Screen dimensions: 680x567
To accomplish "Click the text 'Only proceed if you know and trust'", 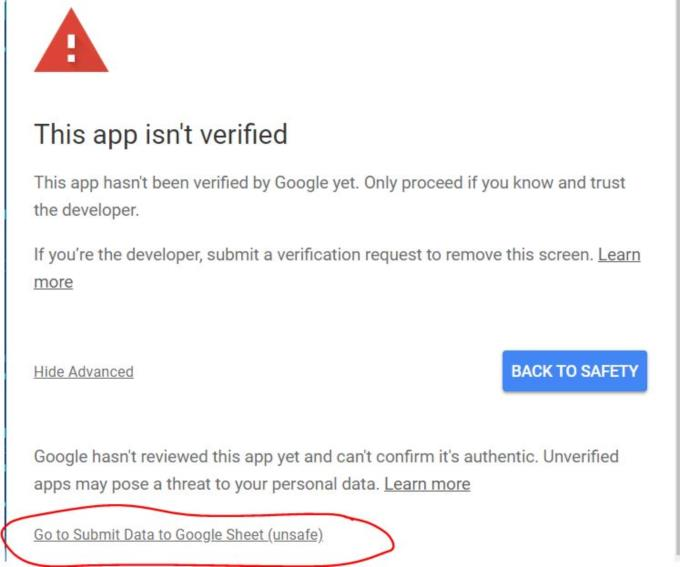I will pos(494,183).
